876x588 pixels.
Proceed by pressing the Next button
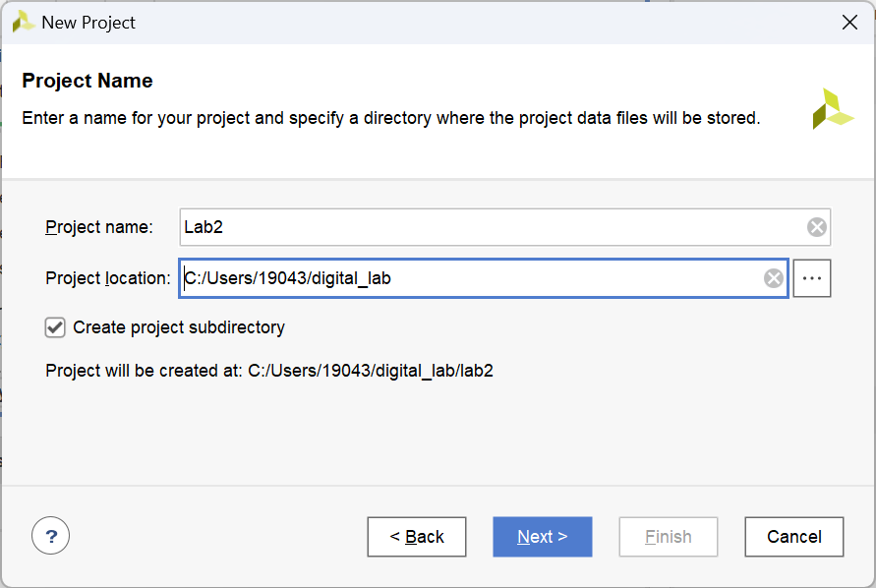[x=543, y=537]
